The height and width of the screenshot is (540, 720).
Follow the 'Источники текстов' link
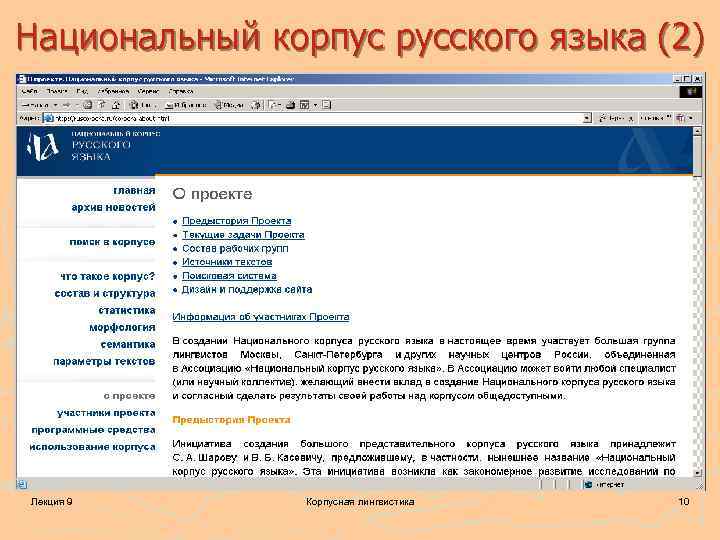(227, 262)
